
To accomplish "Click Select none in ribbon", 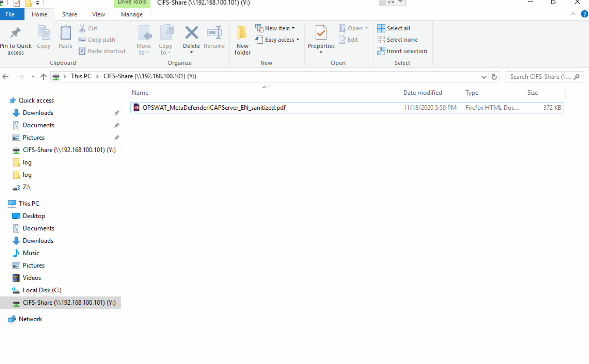I will tap(397, 40).
